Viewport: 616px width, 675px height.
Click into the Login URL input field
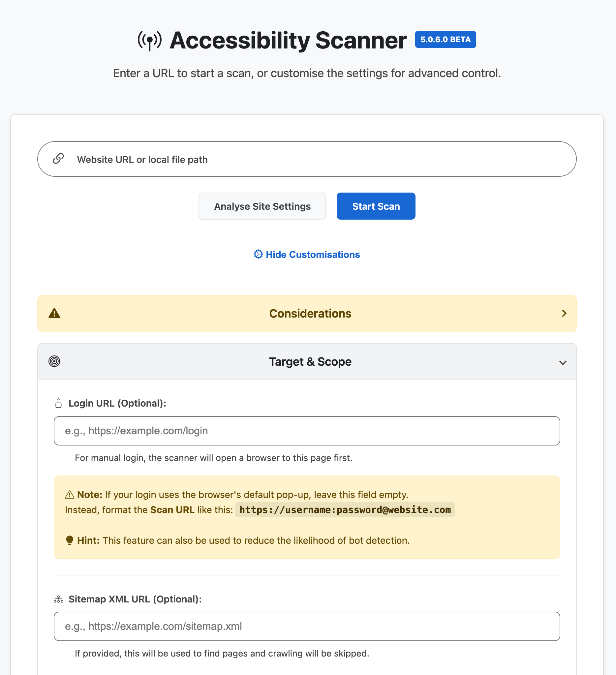pyautogui.click(x=307, y=431)
